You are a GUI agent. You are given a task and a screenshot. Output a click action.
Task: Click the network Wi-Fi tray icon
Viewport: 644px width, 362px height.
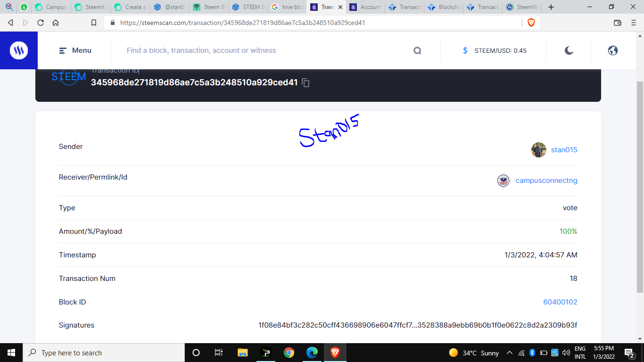click(521, 353)
